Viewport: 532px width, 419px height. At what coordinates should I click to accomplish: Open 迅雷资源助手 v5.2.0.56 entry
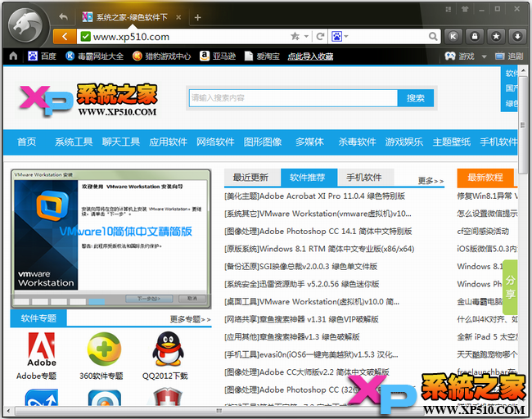point(302,284)
